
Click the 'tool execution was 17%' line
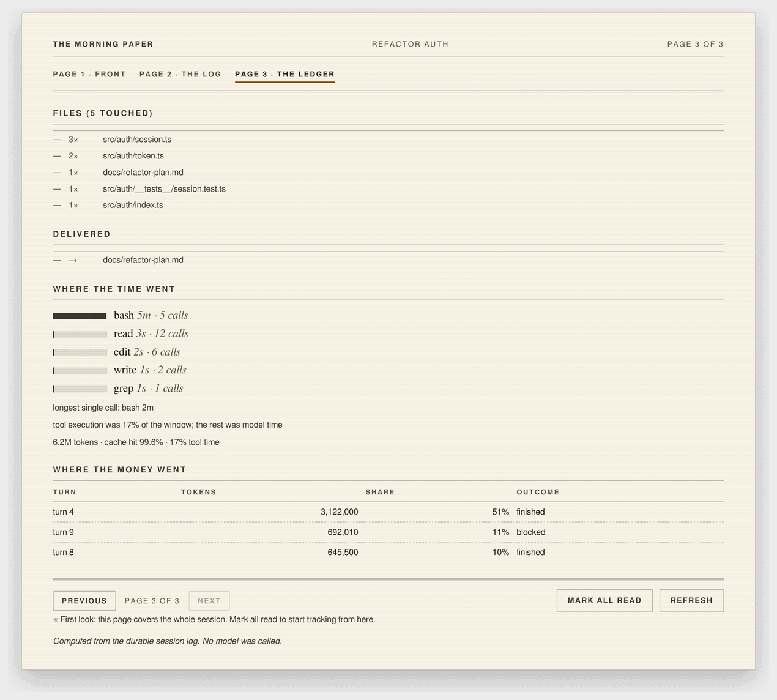pyautogui.click(x=168, y=425)
